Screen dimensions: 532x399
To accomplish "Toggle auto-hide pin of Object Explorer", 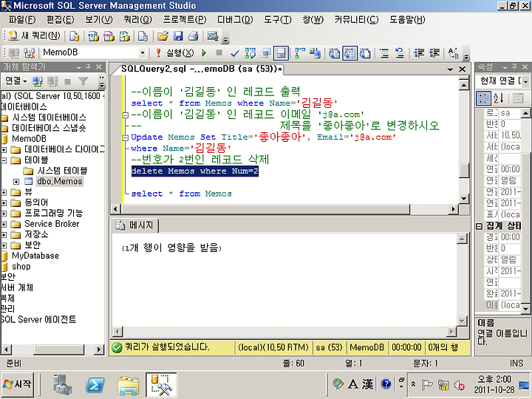I will click(88, 66).
